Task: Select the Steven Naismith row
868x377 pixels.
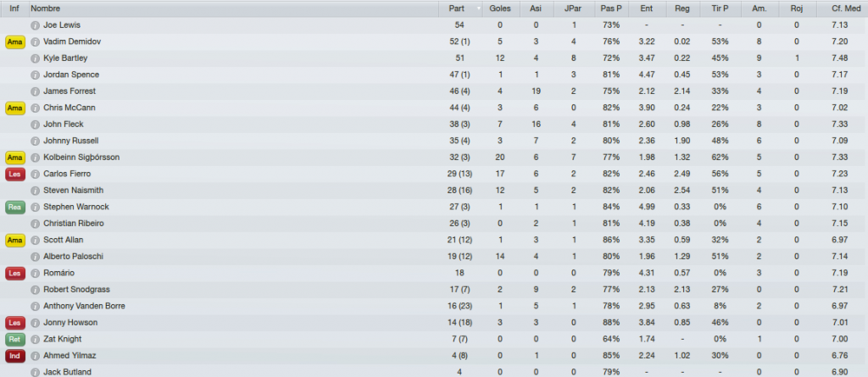Action: pos(434,191)
